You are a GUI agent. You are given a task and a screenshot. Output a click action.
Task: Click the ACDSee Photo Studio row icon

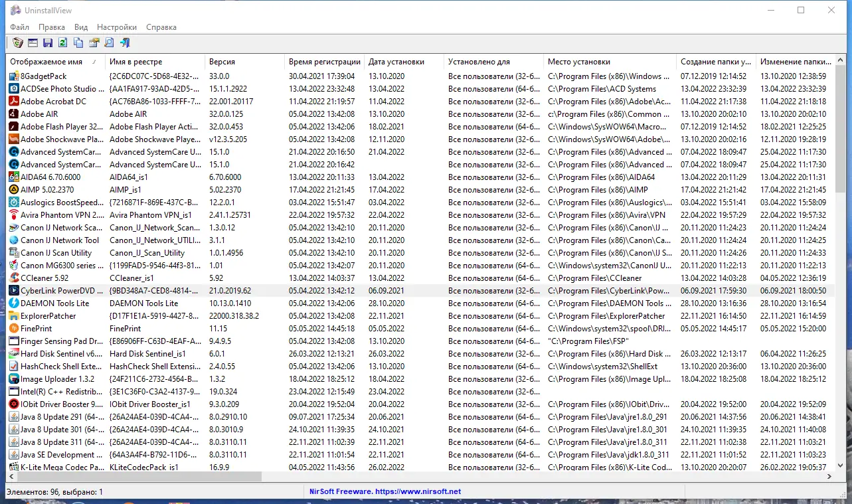tap(14, 89)
